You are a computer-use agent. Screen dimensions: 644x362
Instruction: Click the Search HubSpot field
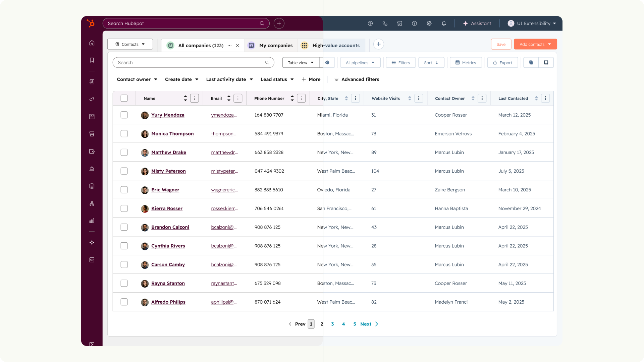pyautogui.click(x=186, y=23)
